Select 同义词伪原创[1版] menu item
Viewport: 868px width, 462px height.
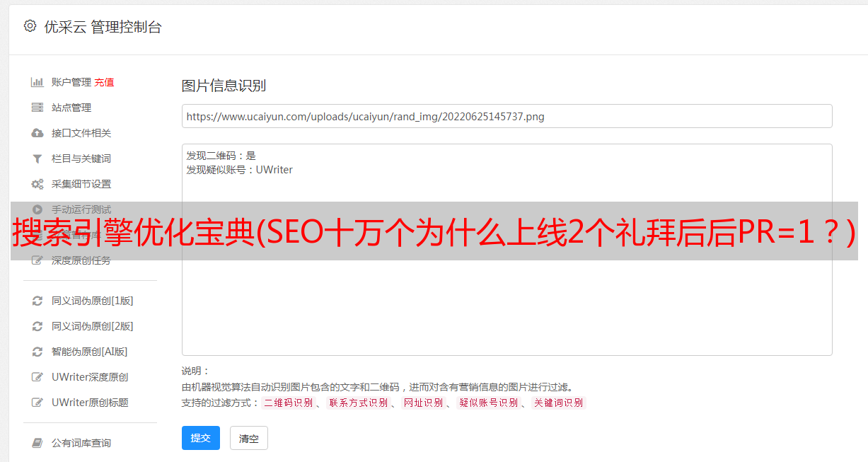pos(93,301)
